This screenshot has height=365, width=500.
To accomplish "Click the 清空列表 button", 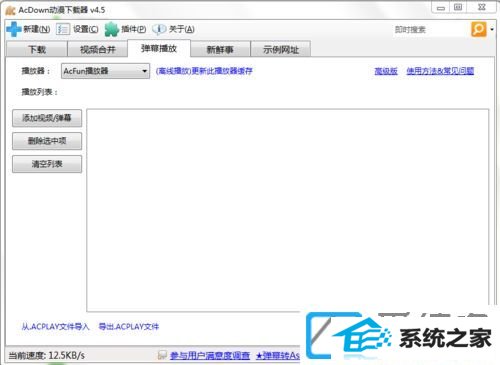I will (47, 164).
